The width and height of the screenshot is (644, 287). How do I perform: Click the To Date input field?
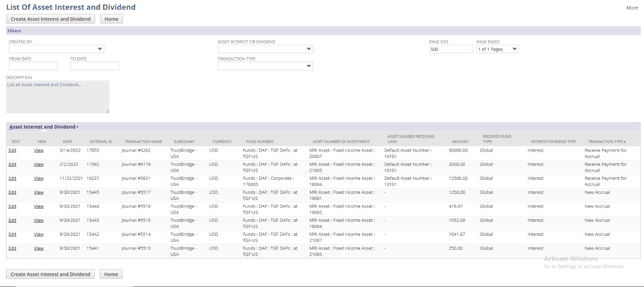click(95, 66)
